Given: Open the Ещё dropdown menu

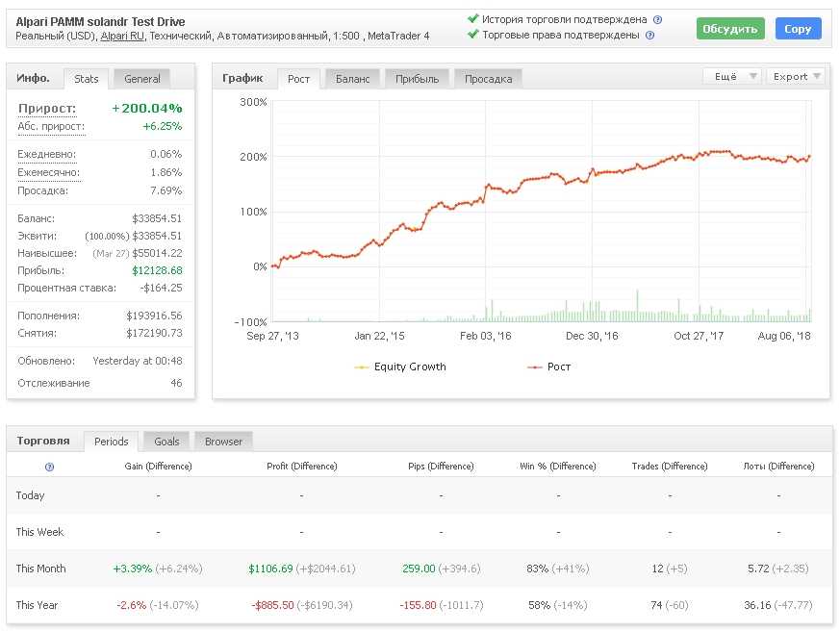Looking at the screenshot, I should click(732, 77).
